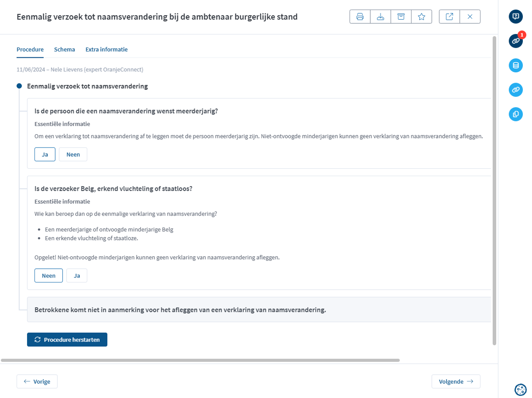
Task: Click the database icon in the sidebar
Action: [x=516, y=65]
